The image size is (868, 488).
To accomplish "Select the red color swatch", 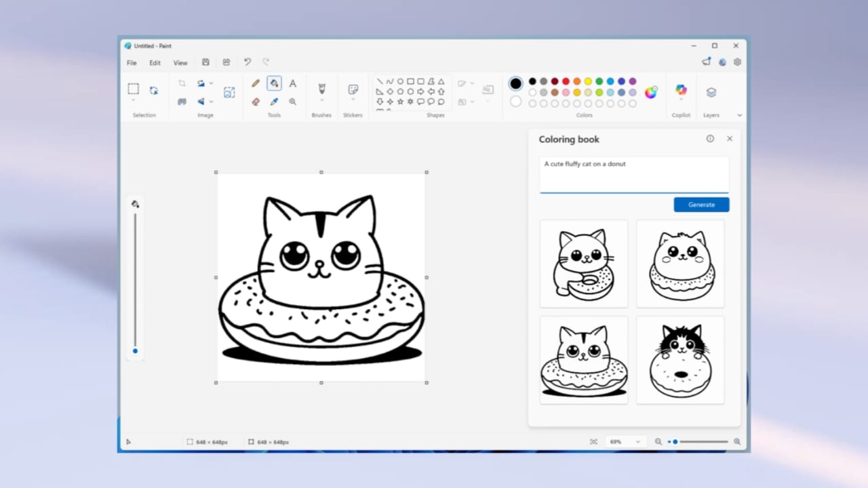I will pyautogui.click(x=566, y=81).
